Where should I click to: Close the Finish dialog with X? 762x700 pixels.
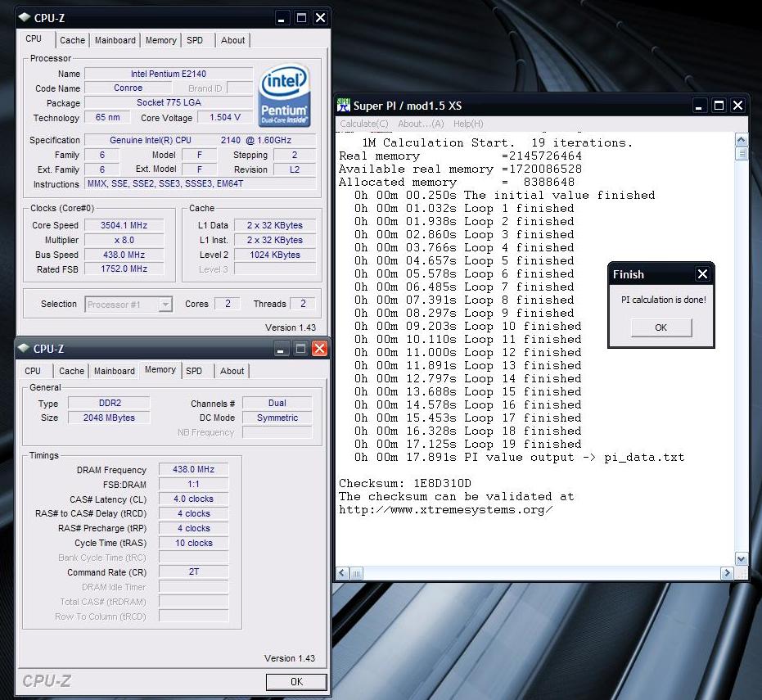pos(702,274)
